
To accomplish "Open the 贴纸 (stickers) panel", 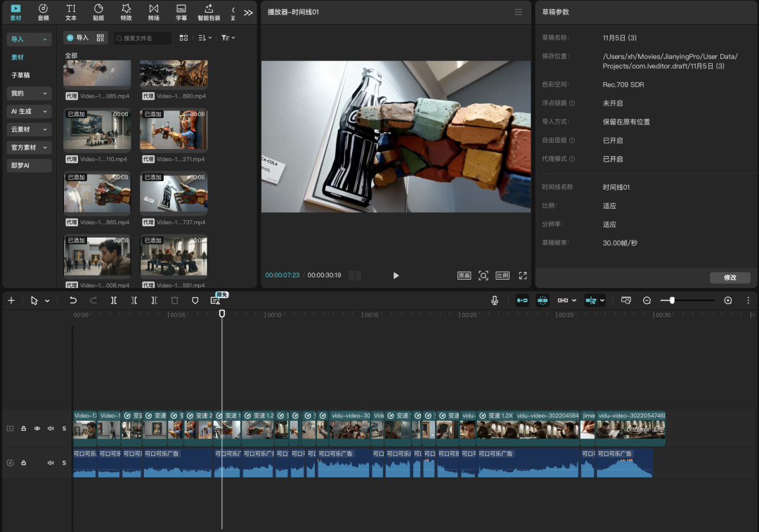I will 98,12.
